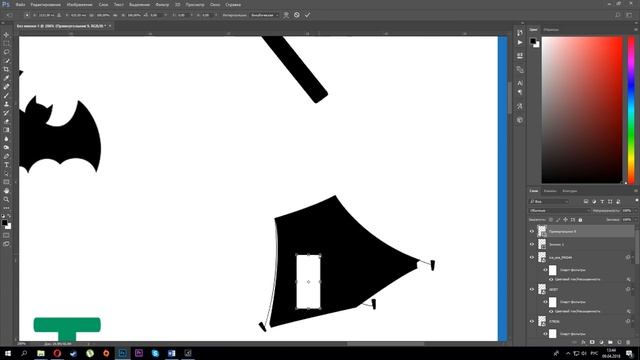Lock transparent pixels in Layers panel

tap(551, 220)
